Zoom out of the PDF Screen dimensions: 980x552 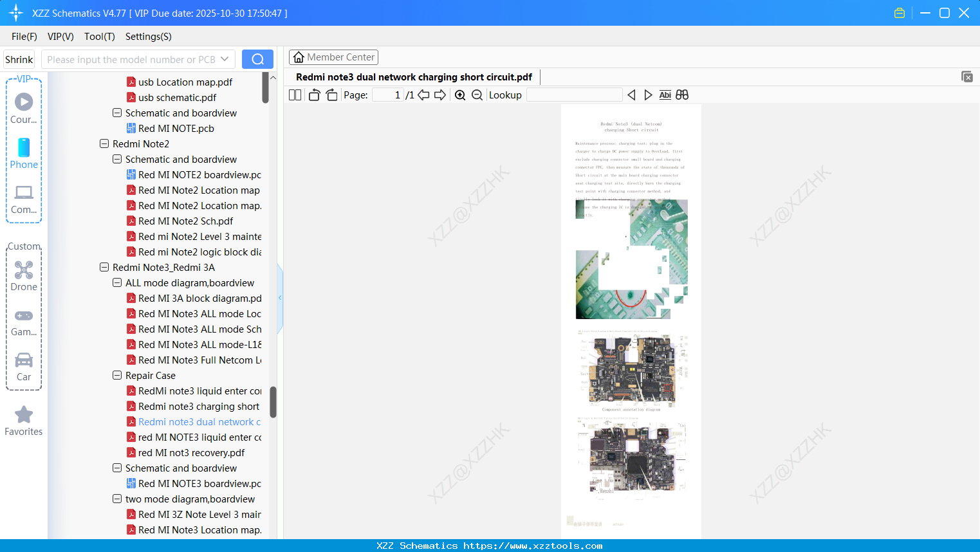point(477,95)
